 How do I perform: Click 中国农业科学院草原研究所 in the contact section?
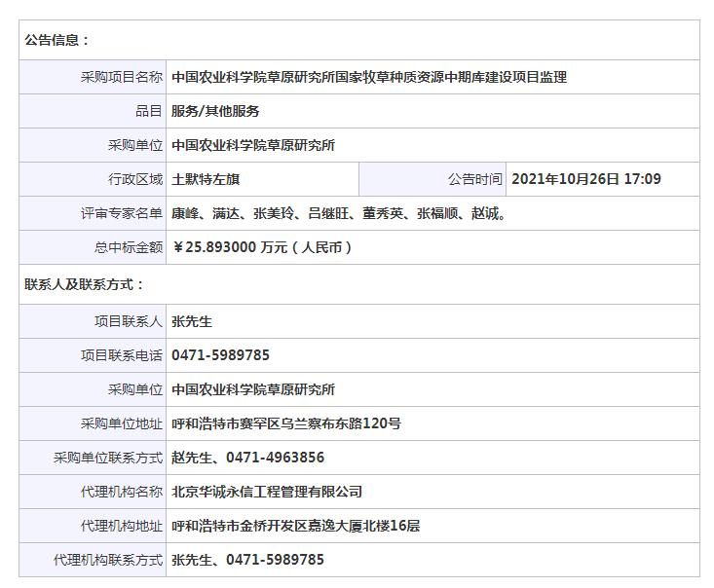(253, 389)
